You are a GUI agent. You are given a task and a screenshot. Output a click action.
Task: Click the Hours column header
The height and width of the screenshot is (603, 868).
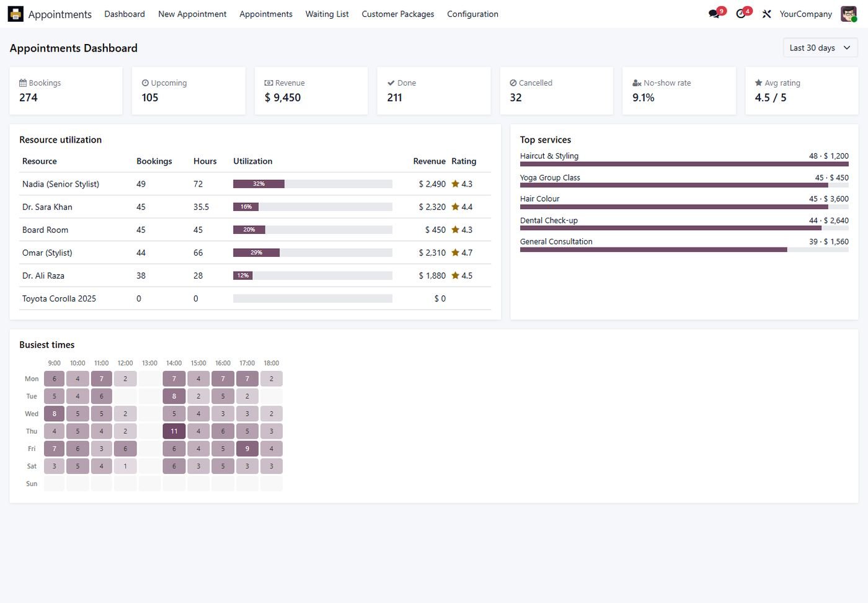tap(205, 161)
